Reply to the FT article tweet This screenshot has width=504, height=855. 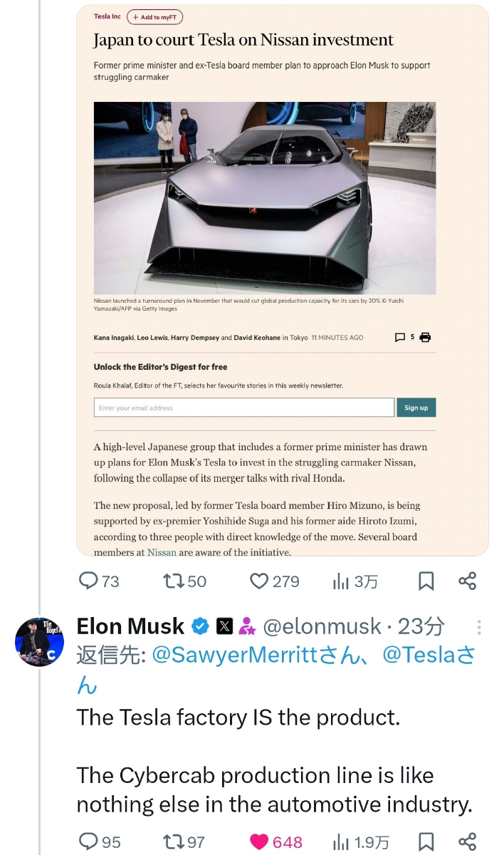(x=88, y=581)
